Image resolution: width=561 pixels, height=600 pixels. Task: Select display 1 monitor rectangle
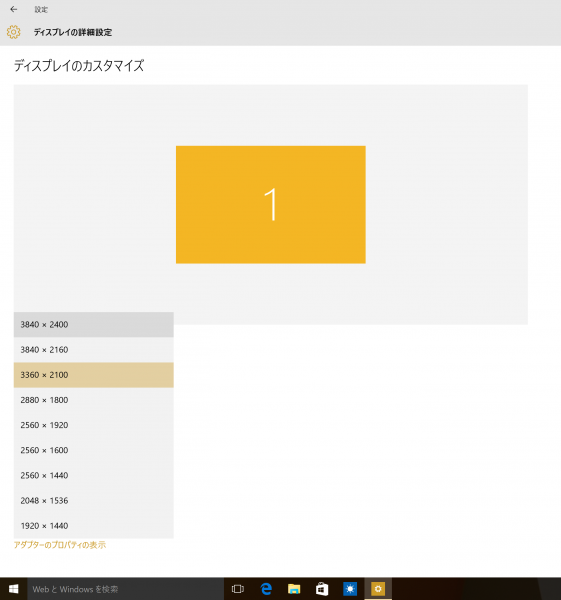tap(271, 204)
